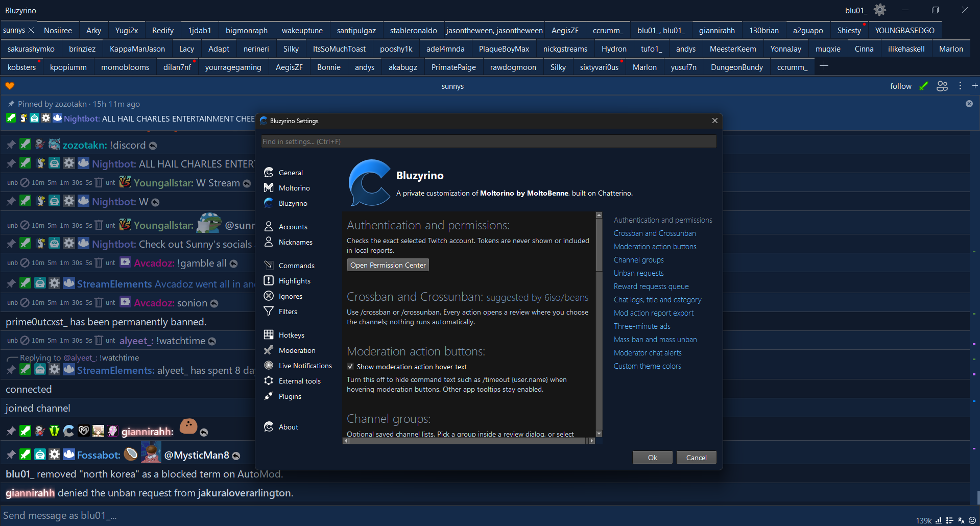
Task: Click follow in the sunnys header
Action: point(900,86)
